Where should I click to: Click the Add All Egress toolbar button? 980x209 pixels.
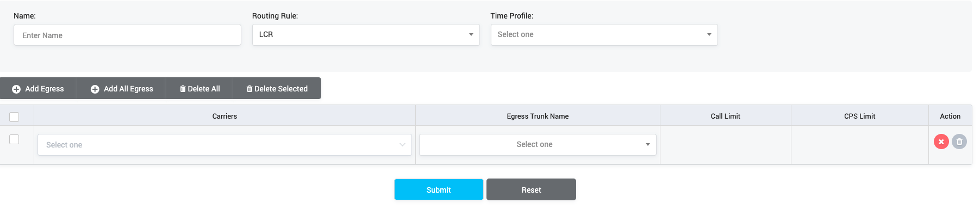click(122, 89)
